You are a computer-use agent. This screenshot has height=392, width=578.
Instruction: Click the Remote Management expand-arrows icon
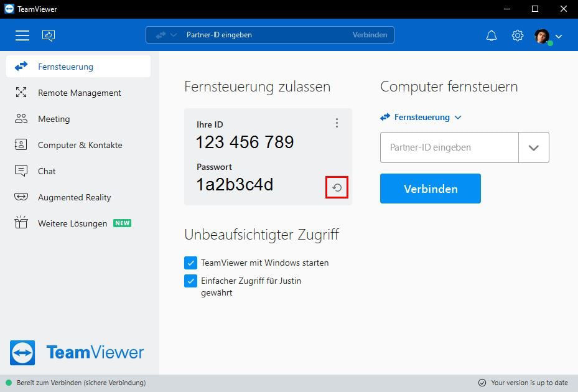tap(21, 92)
